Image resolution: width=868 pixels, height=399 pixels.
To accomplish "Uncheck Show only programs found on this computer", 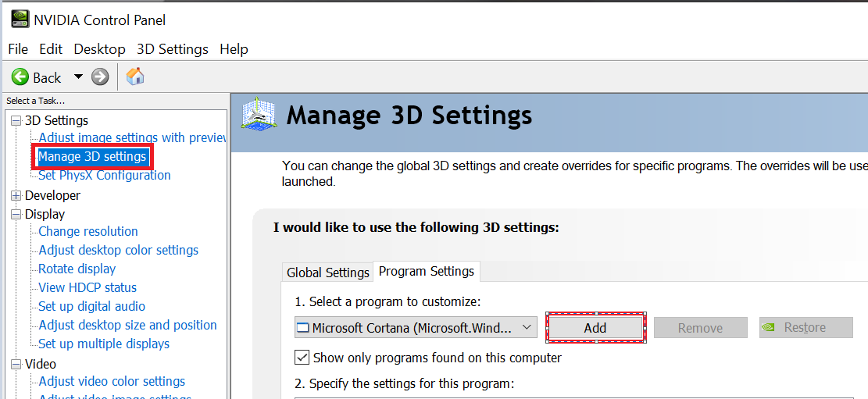I will pyautogui.click(x=302, y=358).
